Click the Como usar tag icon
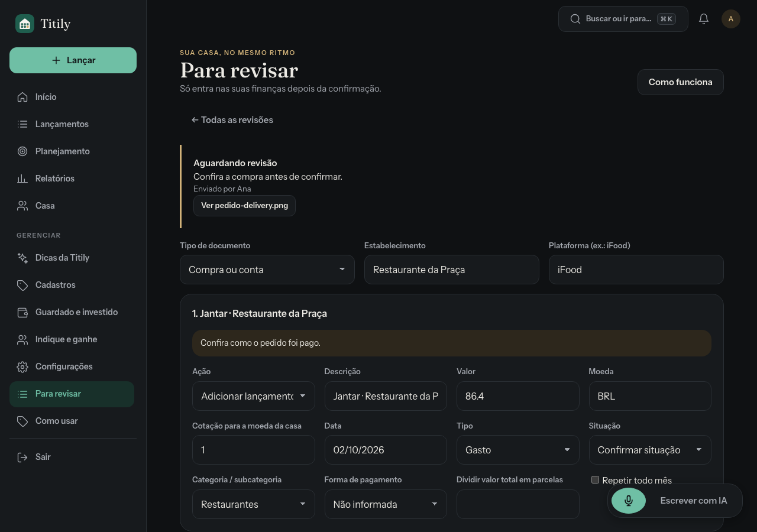The width and height of the screenshot is (757, 532). (22, 421)
